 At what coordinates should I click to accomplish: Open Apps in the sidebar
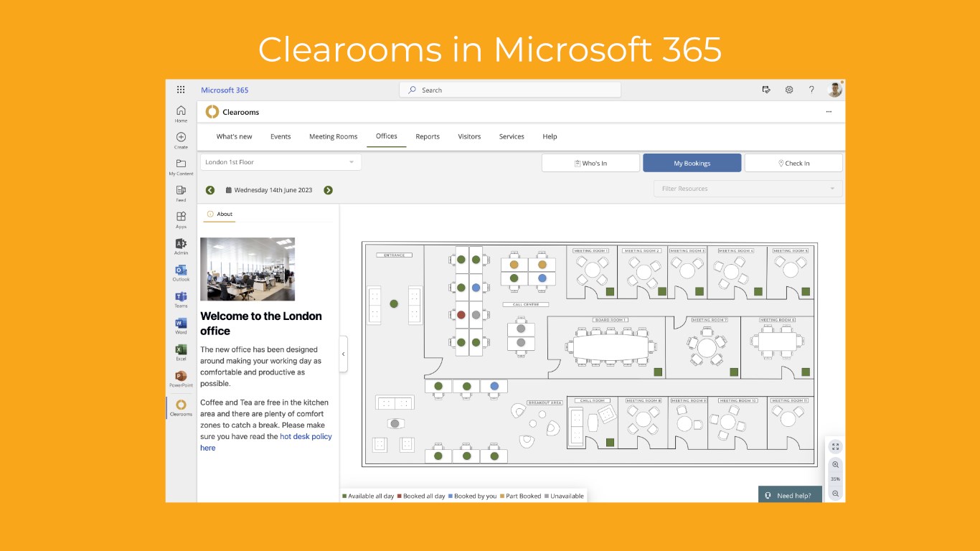(181, 220)
